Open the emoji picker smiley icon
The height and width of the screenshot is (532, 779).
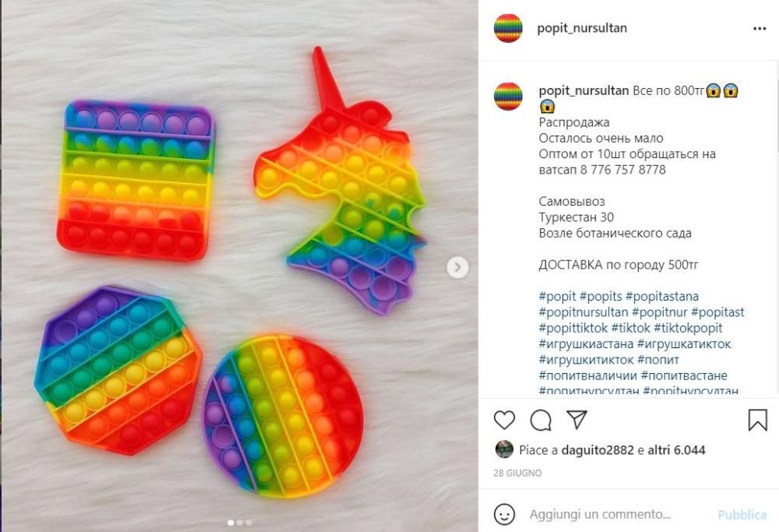pyautogui.click(x=504, y=514)
